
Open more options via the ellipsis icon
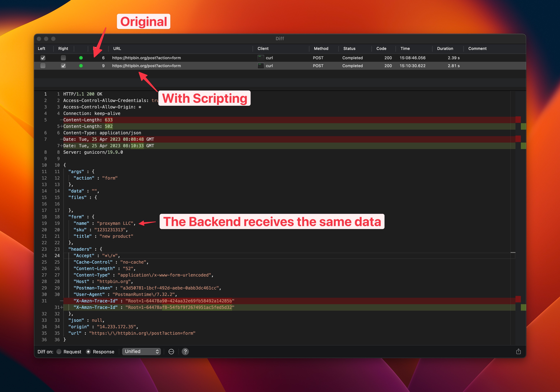[x=171, y=352]
